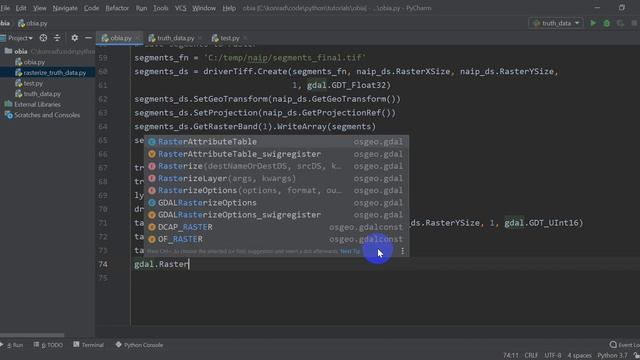Open the Refactor menu
Viewport: 640px width, 360px height.
pyautogui.click(x=117, y=8)
